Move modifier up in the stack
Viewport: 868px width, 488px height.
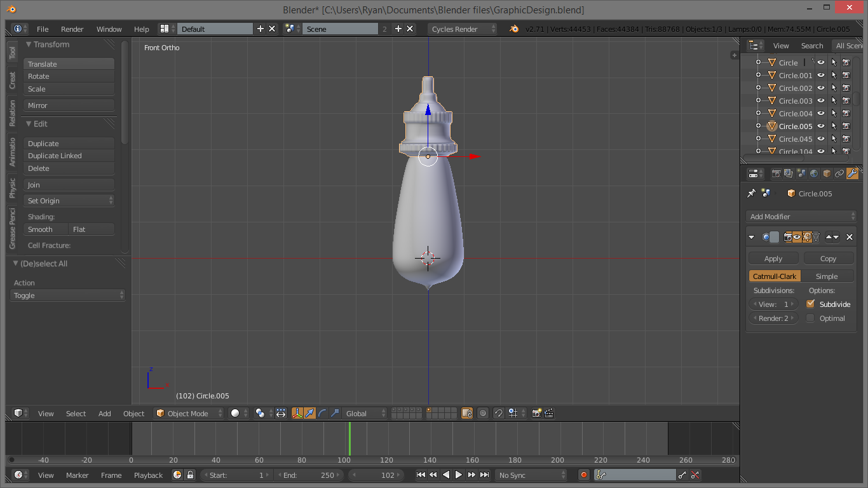829,237
